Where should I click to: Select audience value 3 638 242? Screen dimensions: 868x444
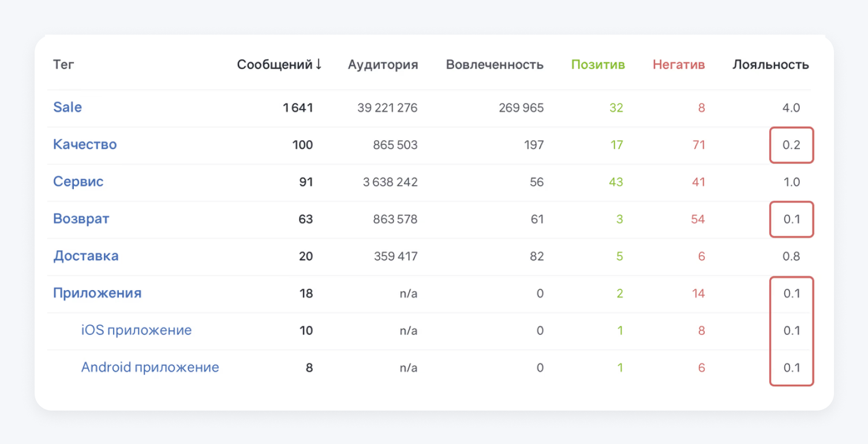point(390,182)
